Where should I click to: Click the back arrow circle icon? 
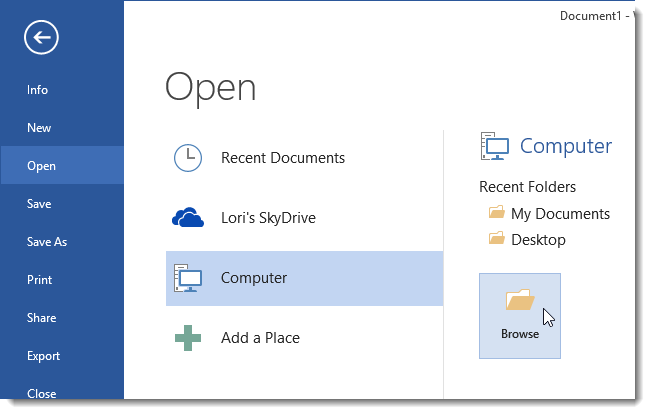[41, 37]
